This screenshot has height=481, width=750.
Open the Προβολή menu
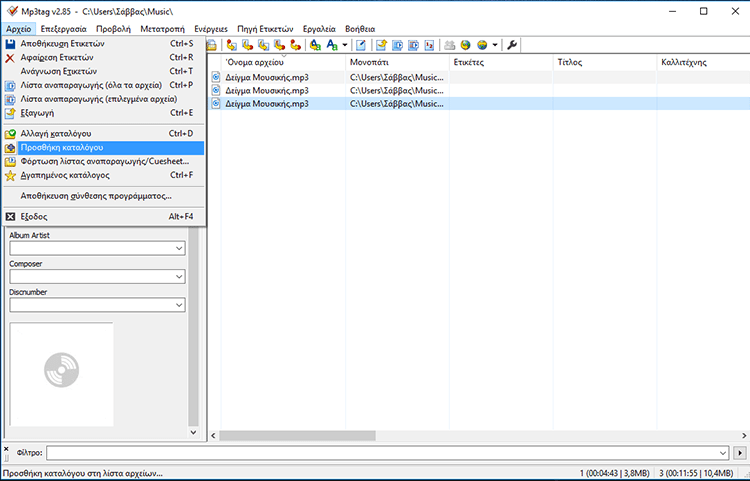113,29
